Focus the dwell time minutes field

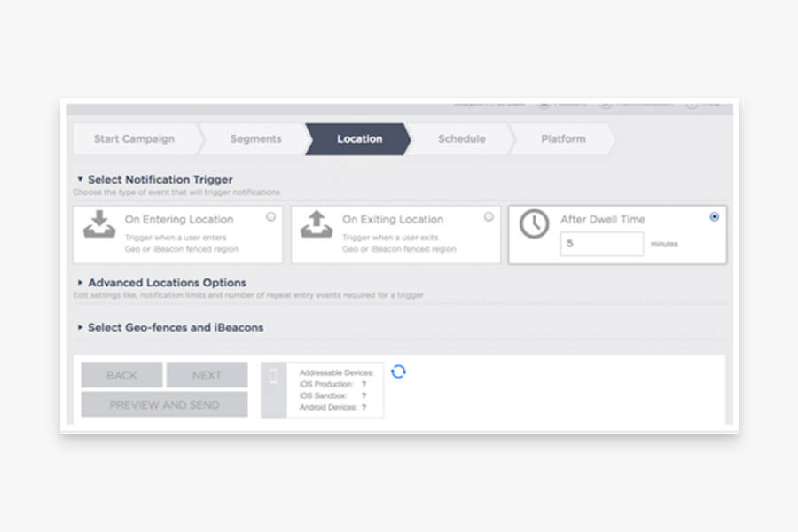(602, 244)
